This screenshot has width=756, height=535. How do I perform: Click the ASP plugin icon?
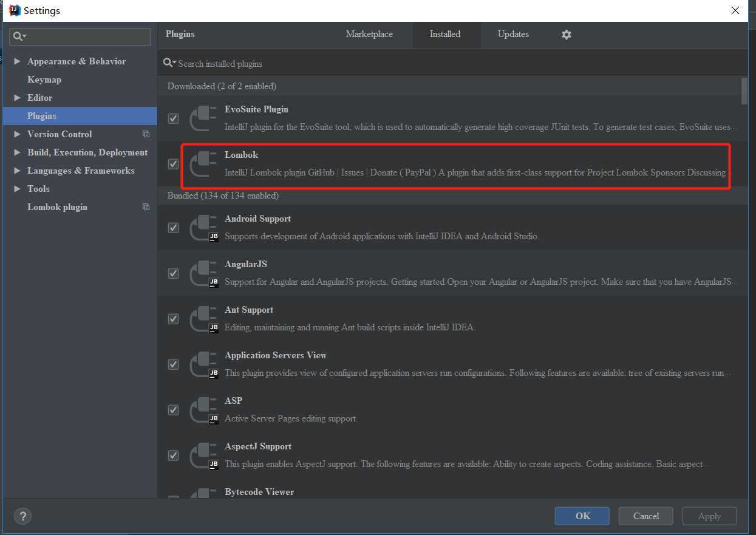click(x=203, y=410)
